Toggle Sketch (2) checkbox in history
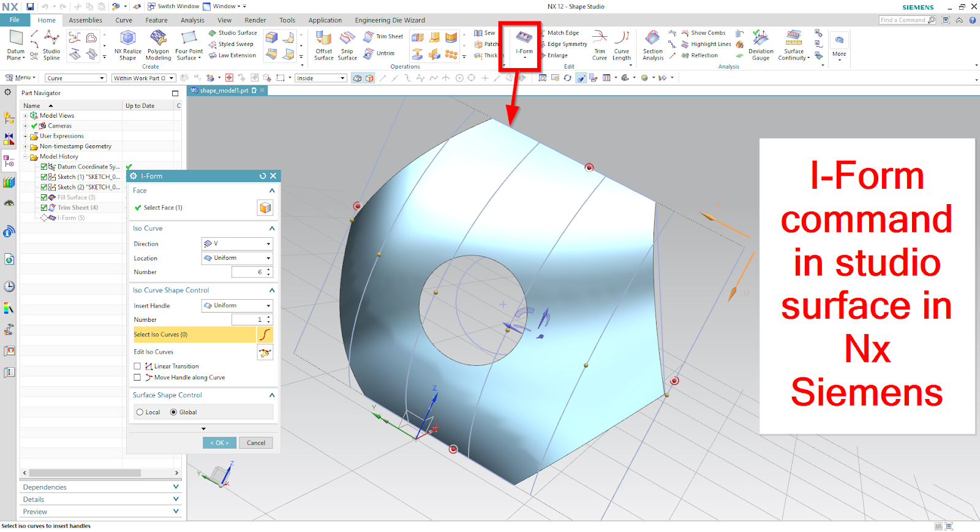Viewport: 980px width, 532px height. click(44, 187)
